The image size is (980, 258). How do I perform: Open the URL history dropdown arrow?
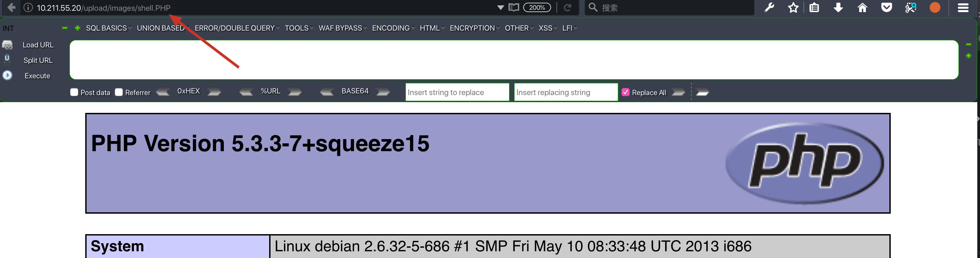pos(500,8)
